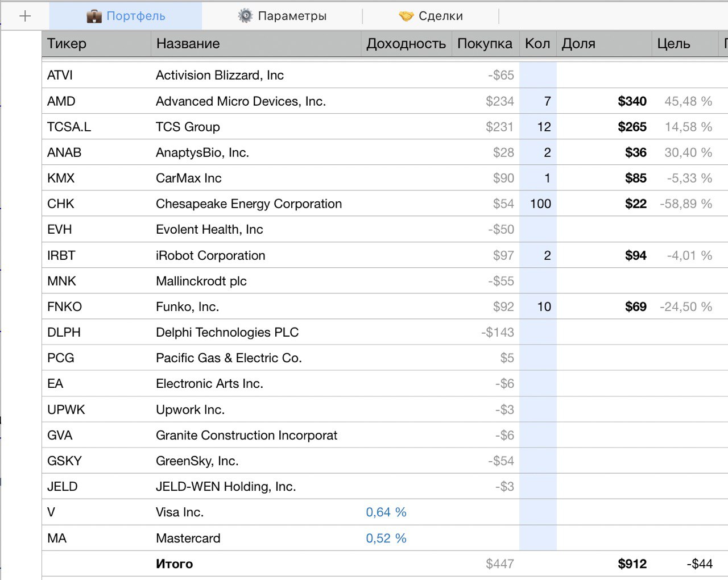This screenshot has width=728, height=580.
Task: Select the Доходность column header
Action: point(406,44)
